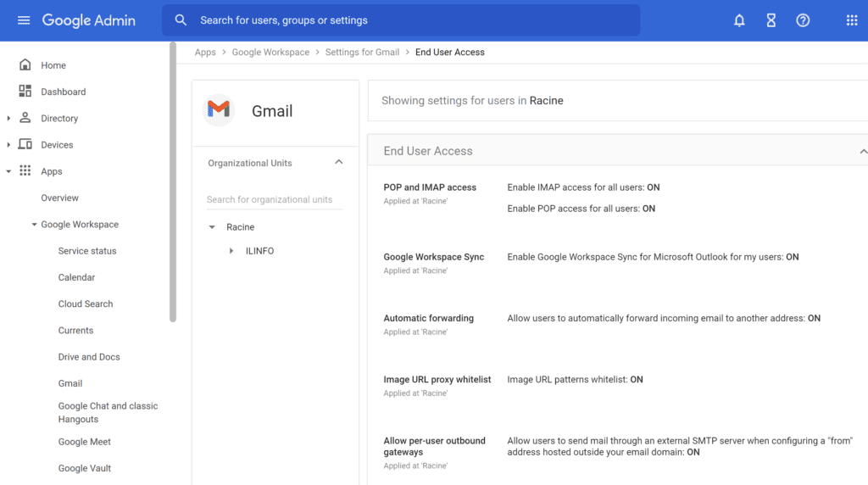Expand the ILINFO org unit arrow
Viewport: 868px width, 485px height.
pos(231,251)
